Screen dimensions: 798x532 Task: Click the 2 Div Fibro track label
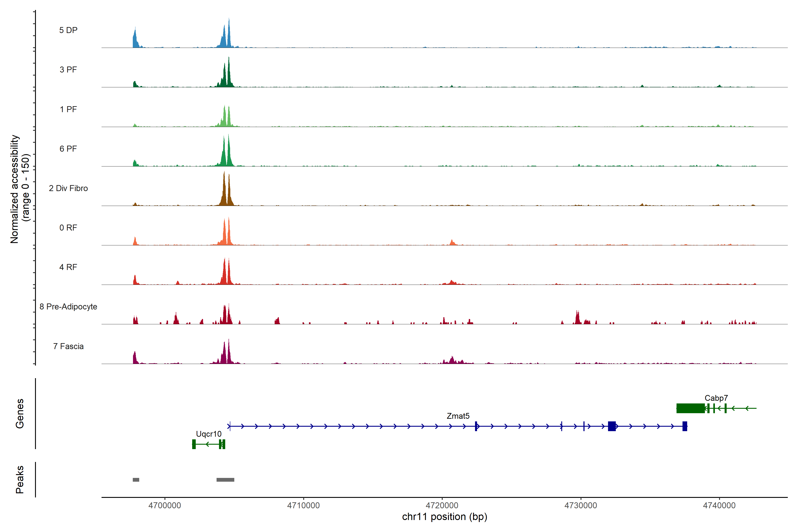pos(68,188)
